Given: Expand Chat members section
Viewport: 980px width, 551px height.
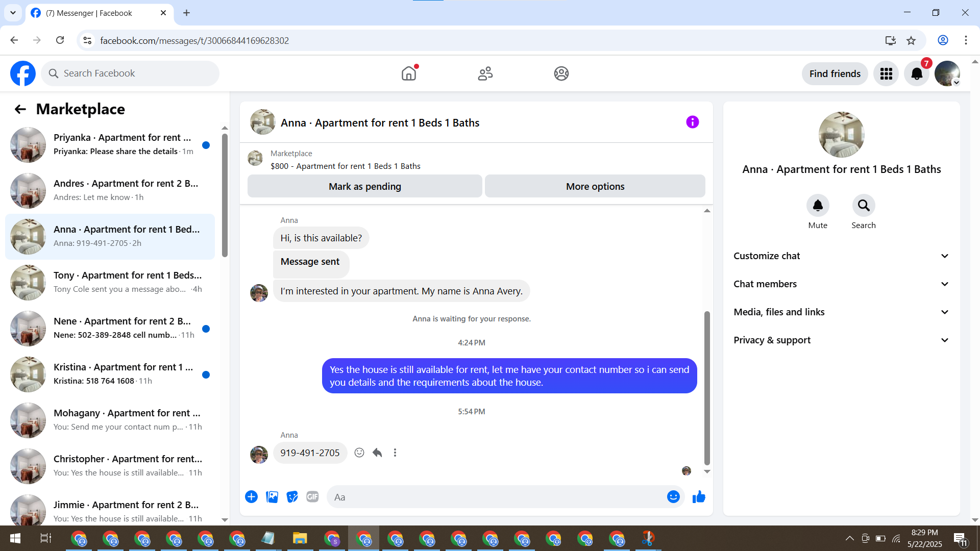Looking at the screenshot, I should [842, 284].
